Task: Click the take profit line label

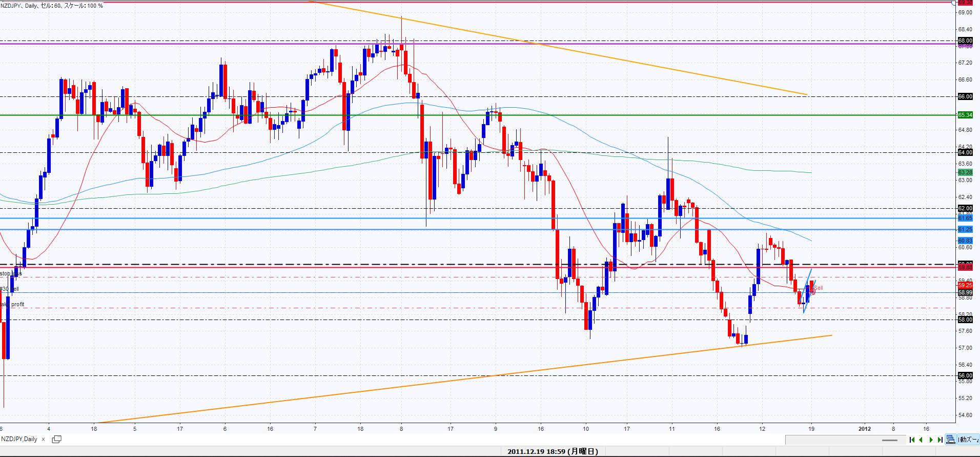Action: pos(12,304)
